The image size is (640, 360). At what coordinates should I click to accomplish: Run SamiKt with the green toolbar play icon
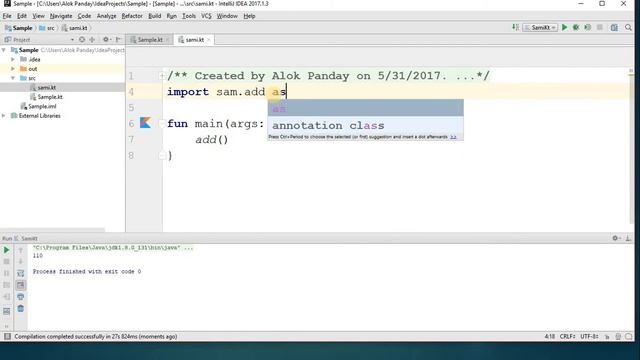coord(564,27)
